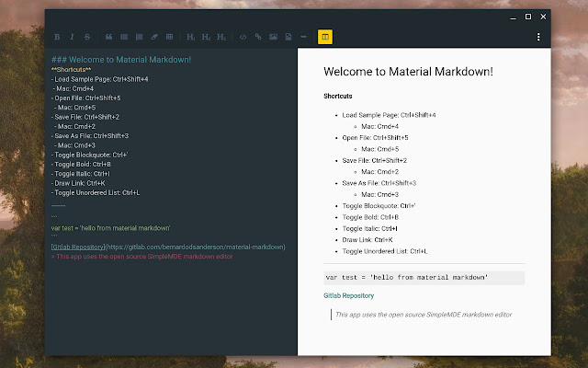
Task: Click the Gitlab Repository markdown link in editor
Action: point(168,247)
